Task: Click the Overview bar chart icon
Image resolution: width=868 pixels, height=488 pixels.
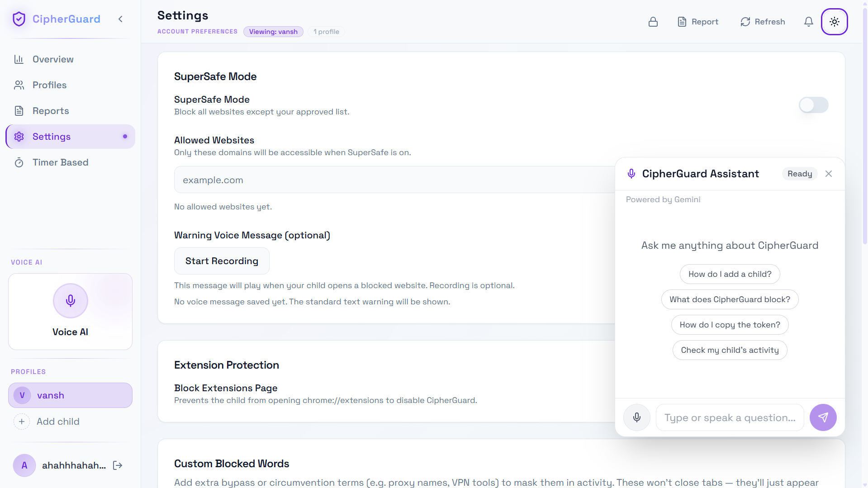Action: point(19,59)
